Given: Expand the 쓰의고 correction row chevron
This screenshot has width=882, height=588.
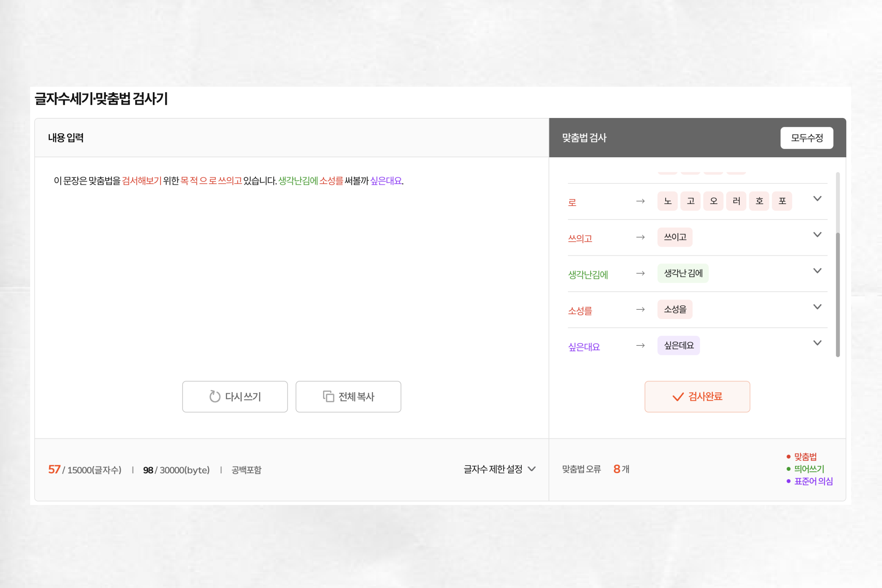Looking at the screenshot, I should [x=817, y=235].
